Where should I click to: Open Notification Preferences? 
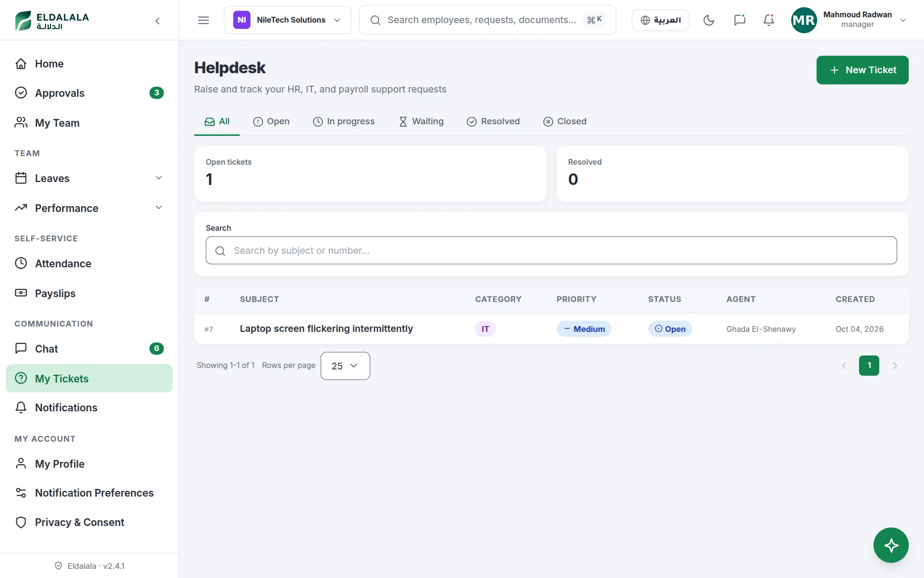coord(89,493)
